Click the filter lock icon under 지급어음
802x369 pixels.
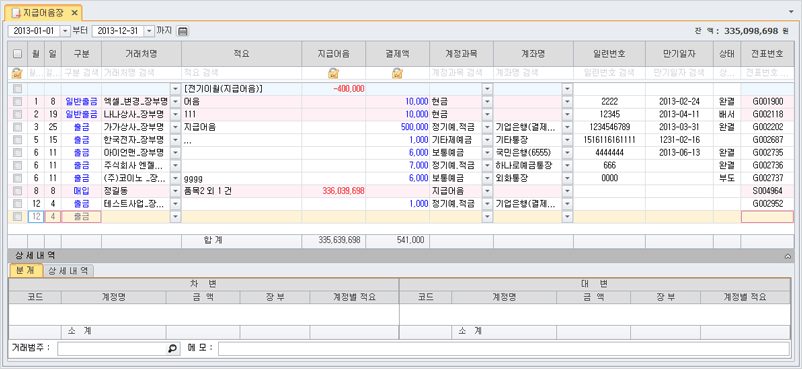[333, 73]
